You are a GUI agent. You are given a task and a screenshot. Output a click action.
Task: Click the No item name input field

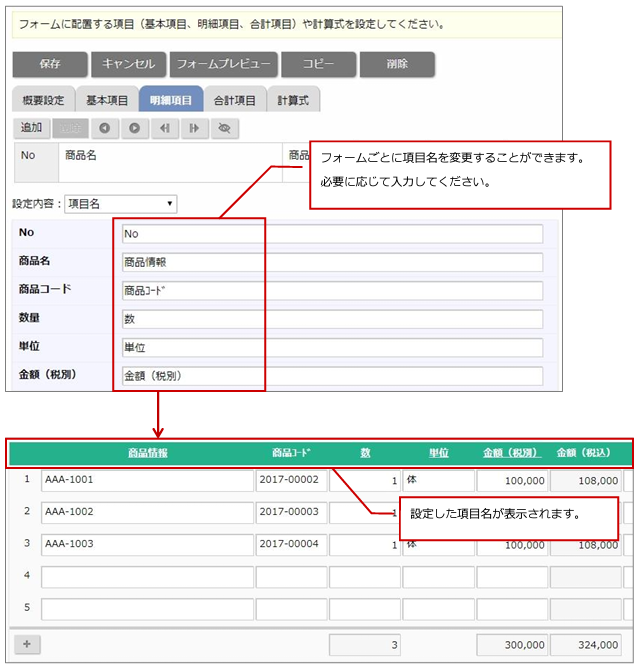pos(332,234)
